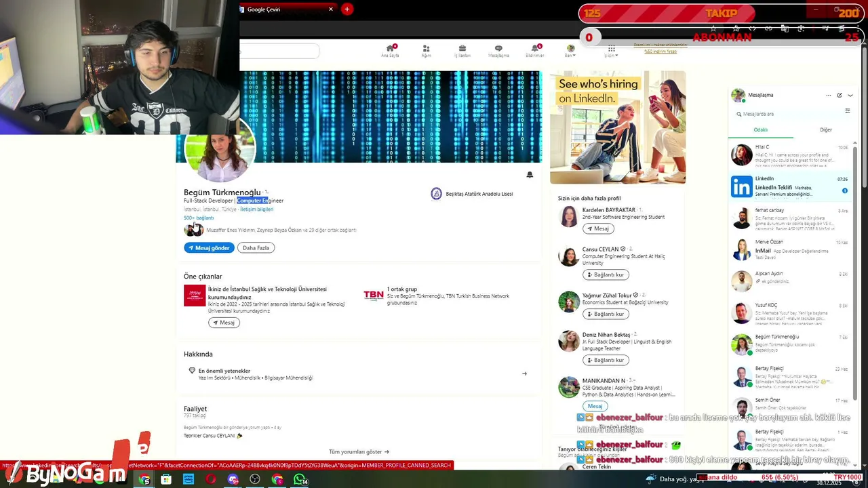The image size is (868, 488).
Task: Collapse the Mesajlaşma panel with the chevron
Action: point(850,96)
